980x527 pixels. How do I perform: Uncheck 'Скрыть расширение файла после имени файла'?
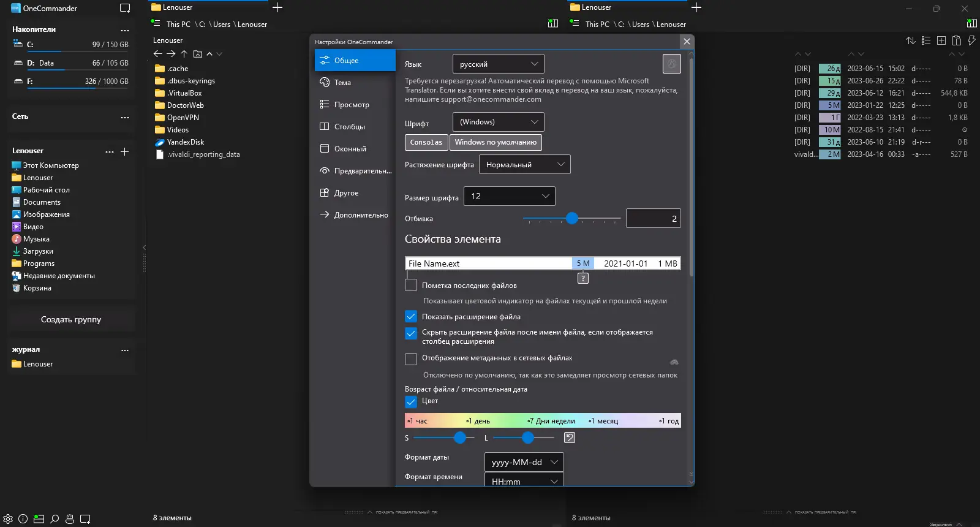point(411,334)
